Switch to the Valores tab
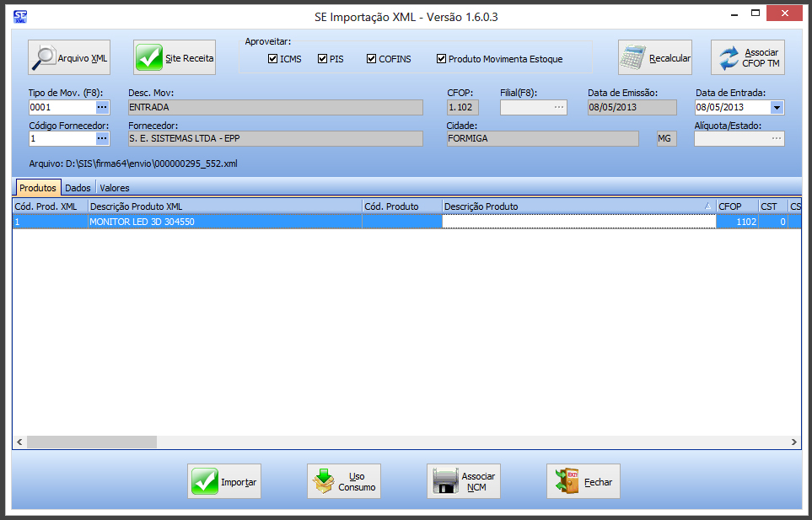The width and height of the screenshot is (812, 520). 115,188
